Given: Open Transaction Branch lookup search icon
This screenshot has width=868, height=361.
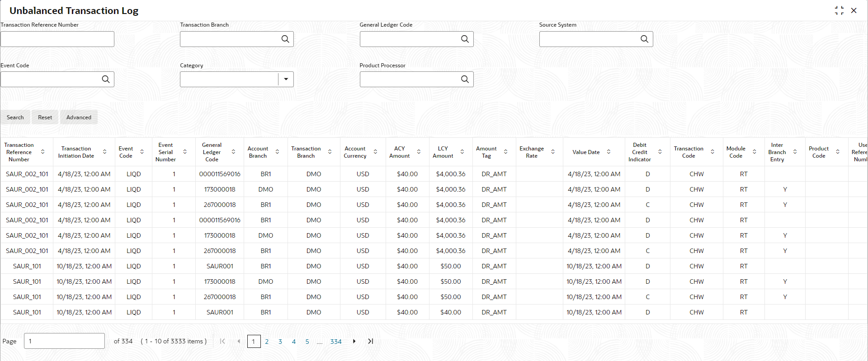Looking at the screenshot, I should click(x=285, y=39).
